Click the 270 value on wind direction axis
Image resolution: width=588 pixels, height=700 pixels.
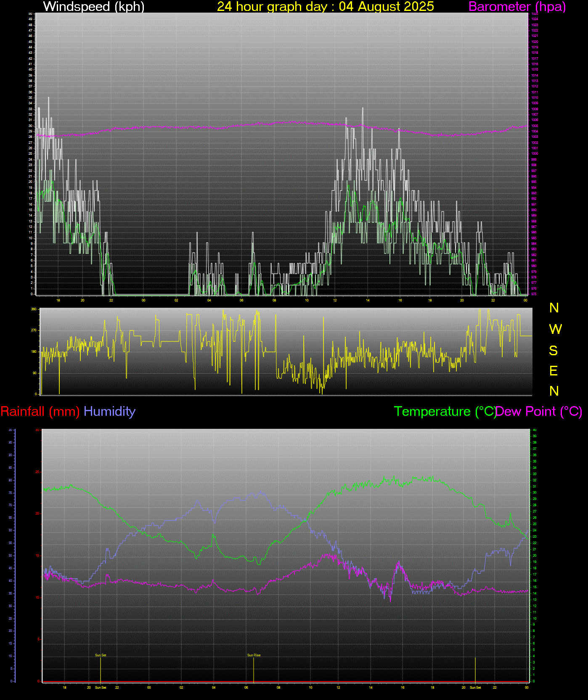pyautogui.click(x=34, y=330)
